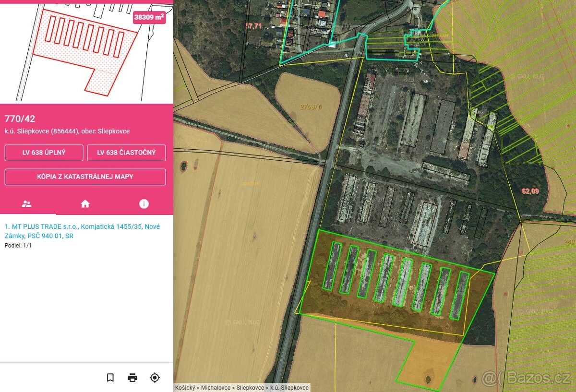Click the k.ú. Sliepkovce (856444) cadastral text
This screenshot has width=576, height=392.
click(x=67, y=131)
